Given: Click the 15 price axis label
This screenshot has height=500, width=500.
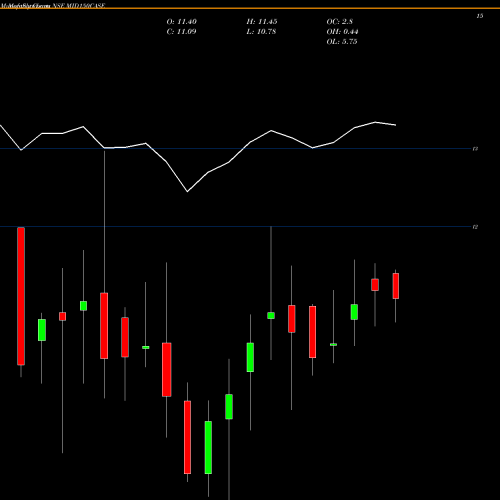Looking at the screenshot, I should coord(480,16).
